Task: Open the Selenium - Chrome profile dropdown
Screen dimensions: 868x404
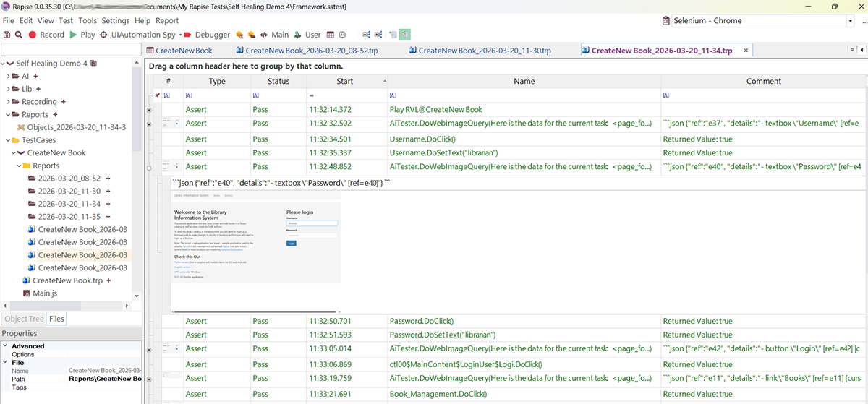Action: click(851, 21)
